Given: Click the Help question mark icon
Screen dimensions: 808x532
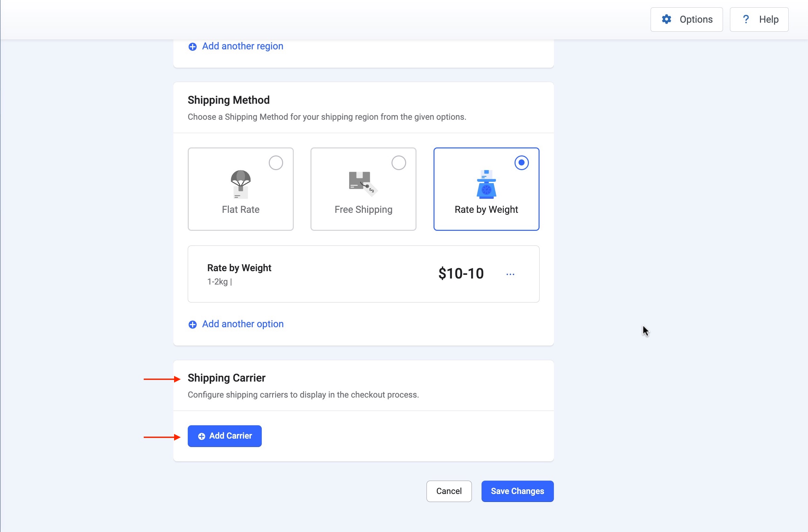Looking at the screenshot, I should (746, 19).
